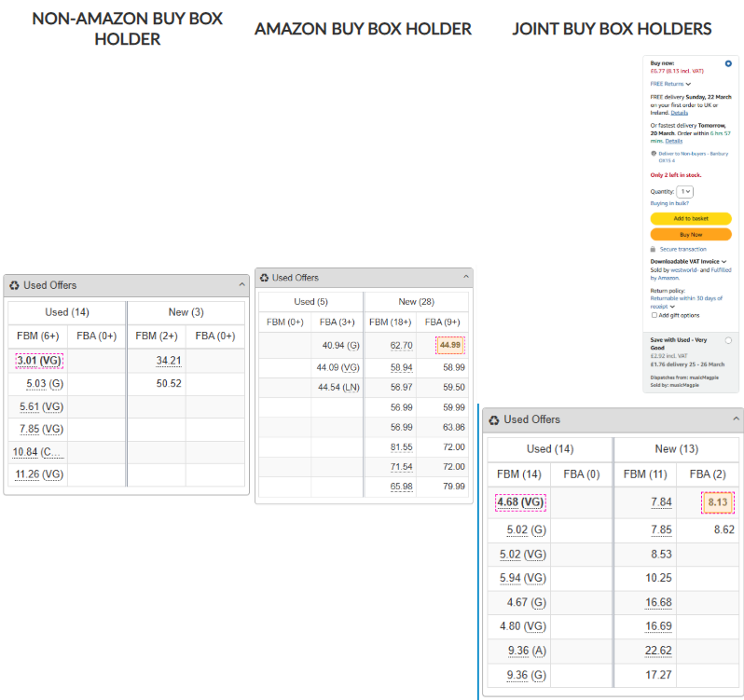
Task: Click the 44.54 (LN) used FBA offer
Action: [338, 388]
